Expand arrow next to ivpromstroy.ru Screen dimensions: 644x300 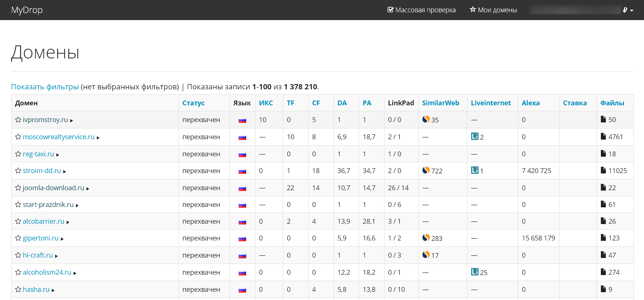click(71, 121)
